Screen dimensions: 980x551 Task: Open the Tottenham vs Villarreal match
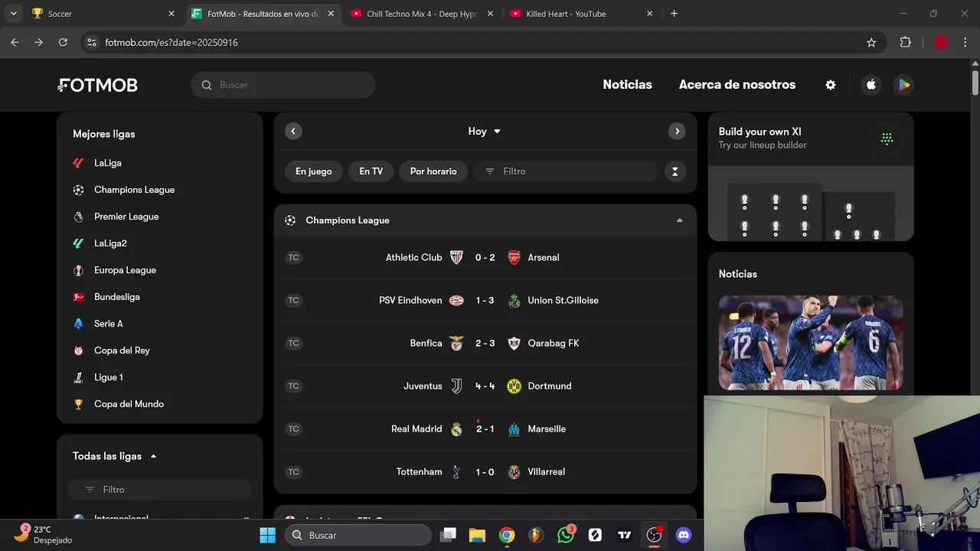485,471
